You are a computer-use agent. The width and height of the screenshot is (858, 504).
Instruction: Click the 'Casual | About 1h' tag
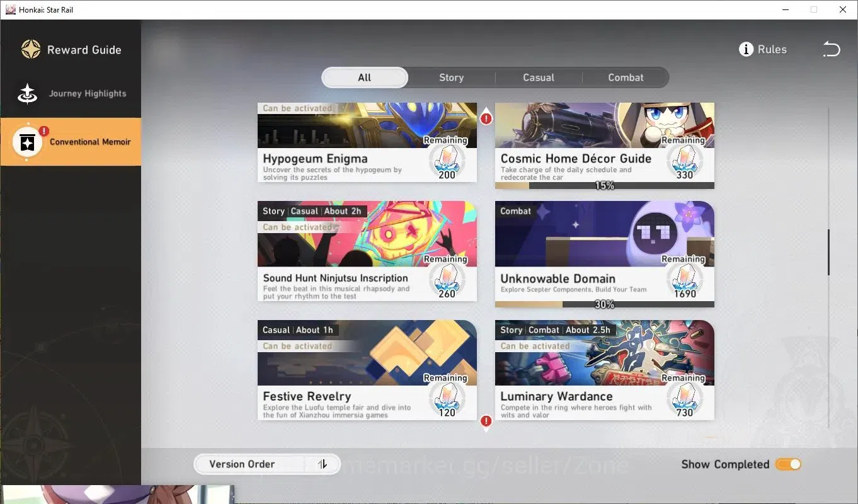coord(297,330)
